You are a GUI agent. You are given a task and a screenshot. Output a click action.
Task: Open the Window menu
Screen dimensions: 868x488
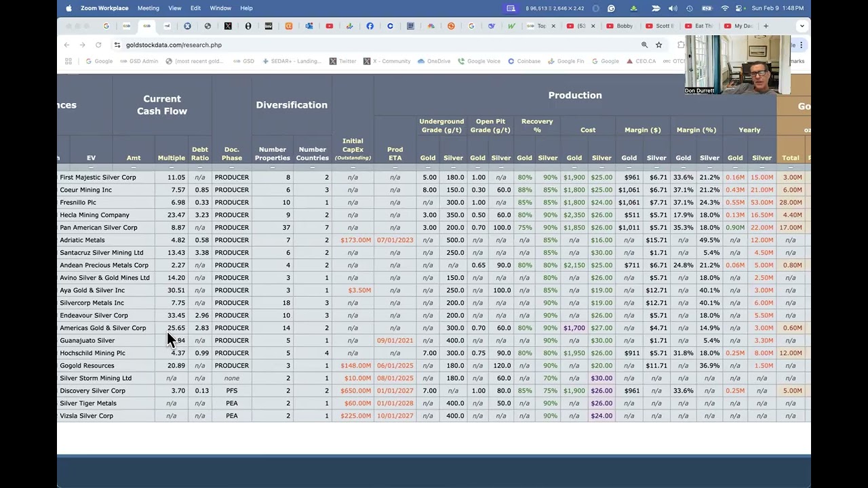220,8
